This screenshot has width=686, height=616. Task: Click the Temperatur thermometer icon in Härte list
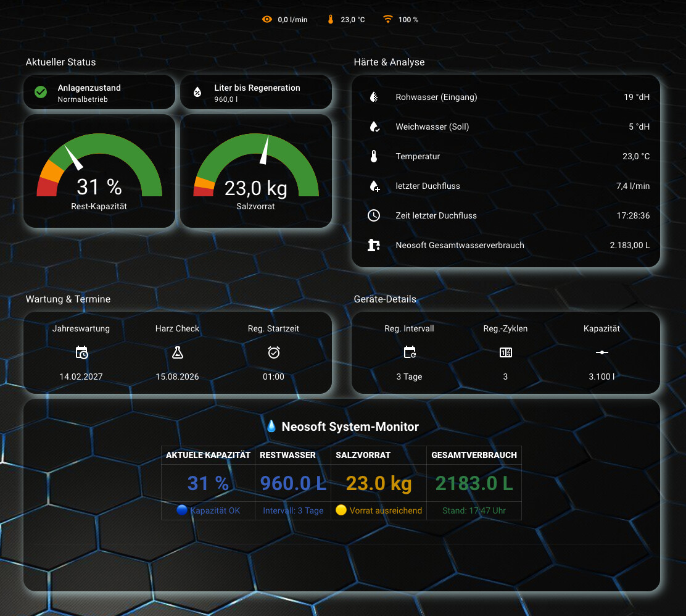click(x=374, y=156)
